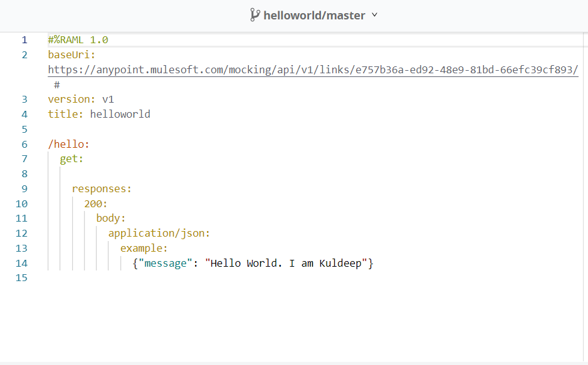588x365 pixels.
Task: Click the title: helloworld line
Action: tap(99, 114)
